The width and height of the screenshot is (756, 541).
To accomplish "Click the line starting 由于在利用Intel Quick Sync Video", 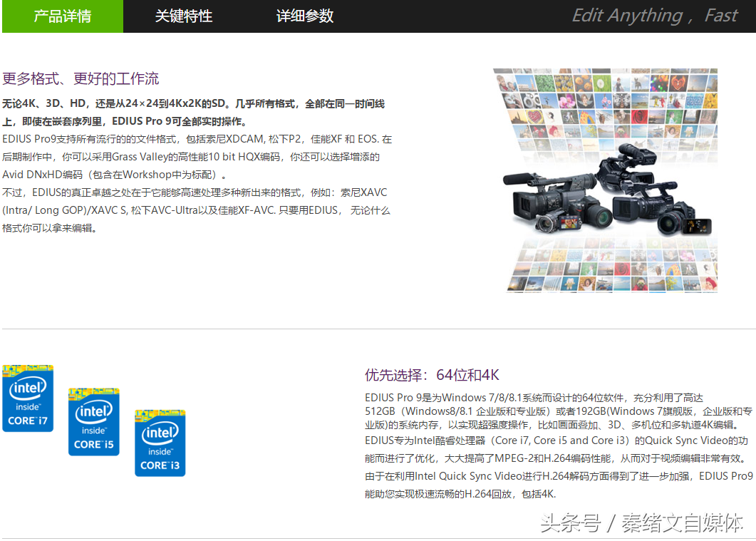I will 559,476.
